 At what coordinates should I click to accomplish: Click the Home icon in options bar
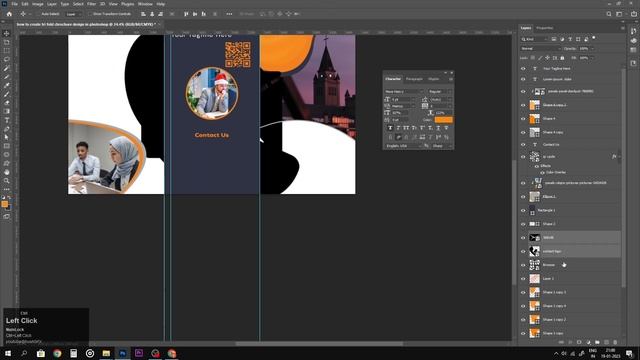(9, 14)
